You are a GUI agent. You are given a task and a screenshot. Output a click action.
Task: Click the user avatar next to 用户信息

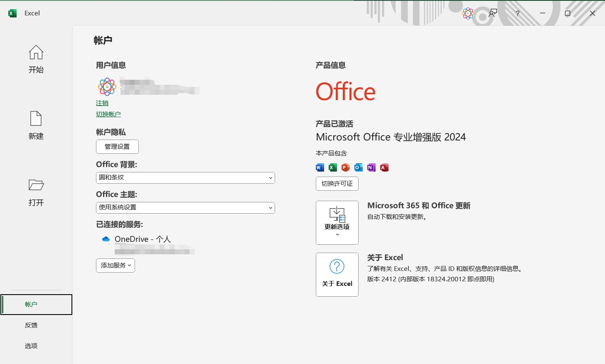click(x=107, y=87)
